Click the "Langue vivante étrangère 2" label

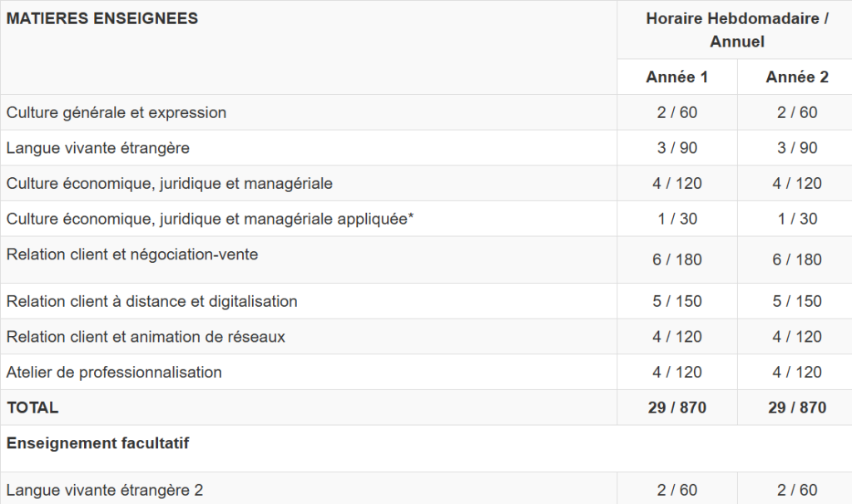[x=105, y=490]
